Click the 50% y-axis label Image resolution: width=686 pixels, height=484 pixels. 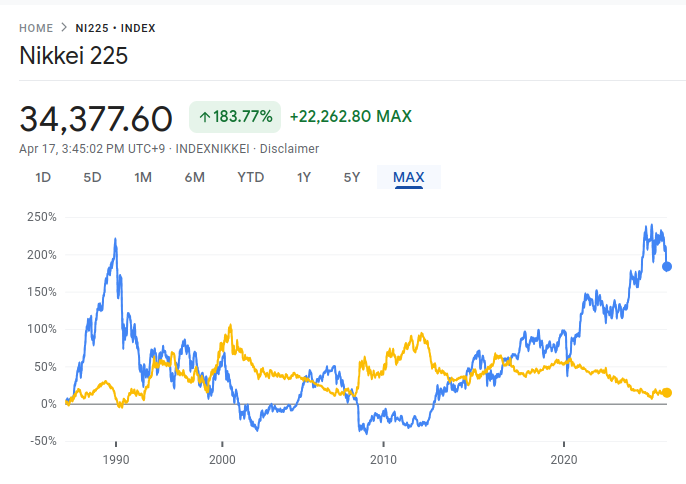pos(46,367)
